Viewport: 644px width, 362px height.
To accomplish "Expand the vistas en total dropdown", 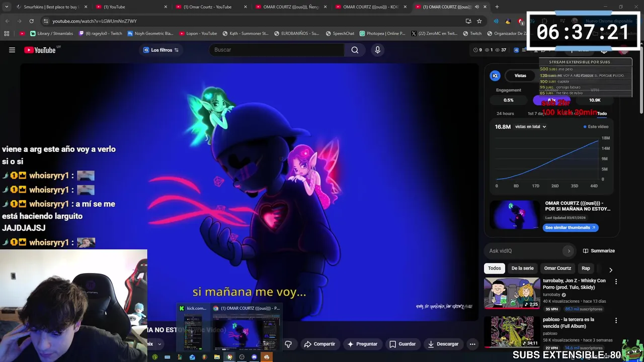I will pos(531,127).
